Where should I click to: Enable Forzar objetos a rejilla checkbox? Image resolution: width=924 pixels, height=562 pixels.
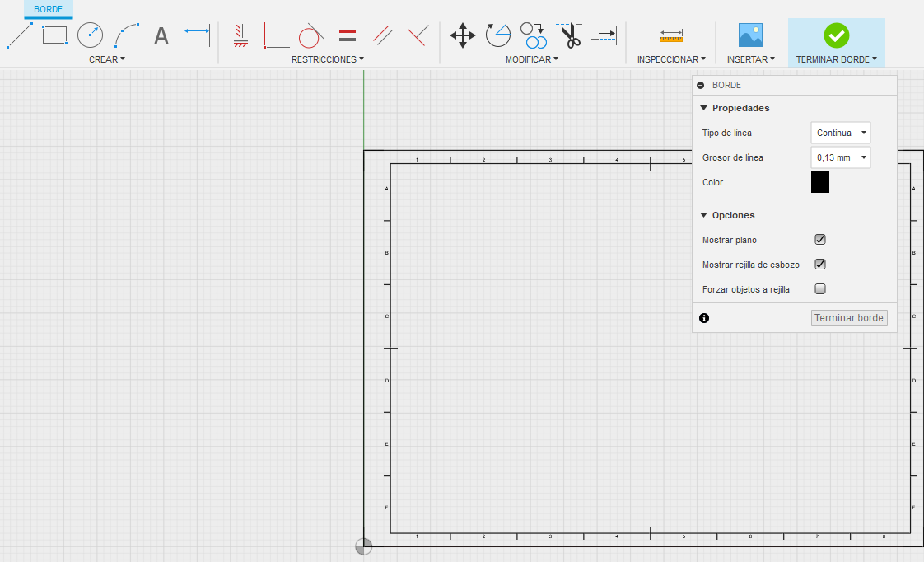820,289
